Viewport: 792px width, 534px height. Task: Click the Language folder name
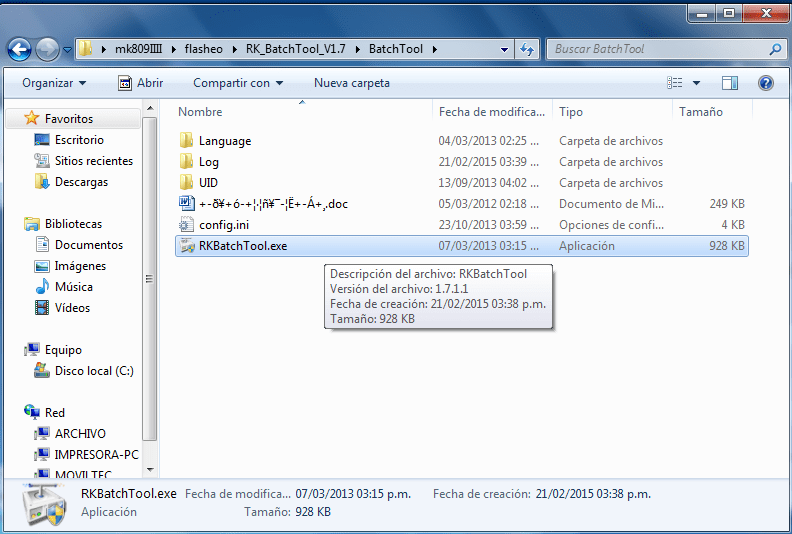(225, 141)
